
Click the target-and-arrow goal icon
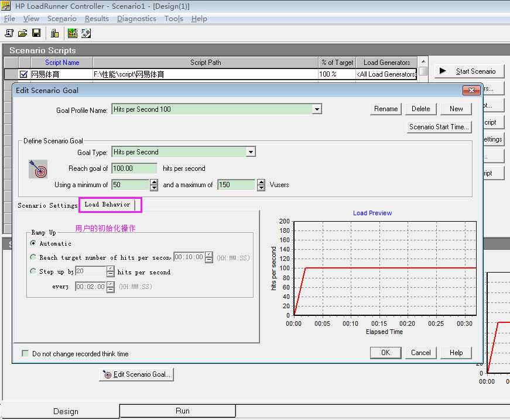click(38, 169)
